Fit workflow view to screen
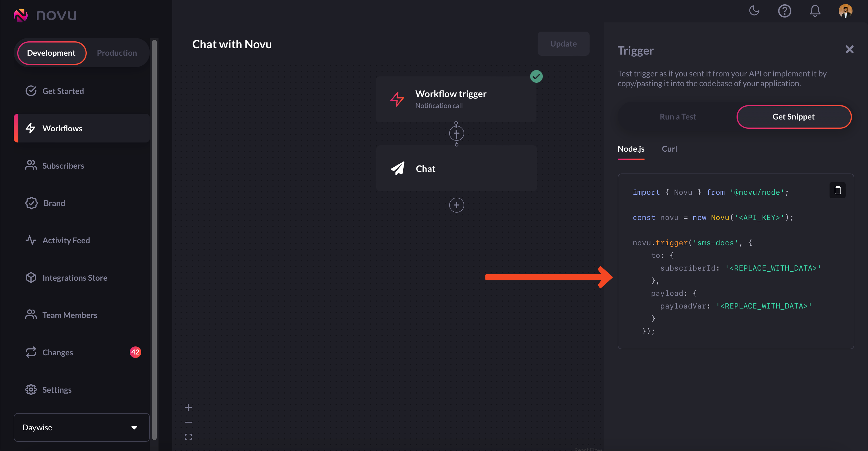The height and width of the screenshot is (451, 868). (188, 437)
